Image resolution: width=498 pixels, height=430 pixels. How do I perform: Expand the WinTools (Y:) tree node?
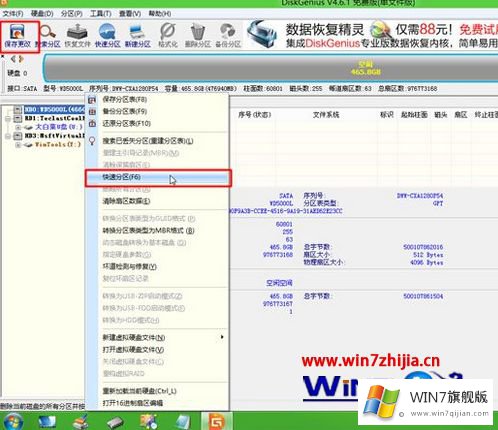[x=18, y=145]
